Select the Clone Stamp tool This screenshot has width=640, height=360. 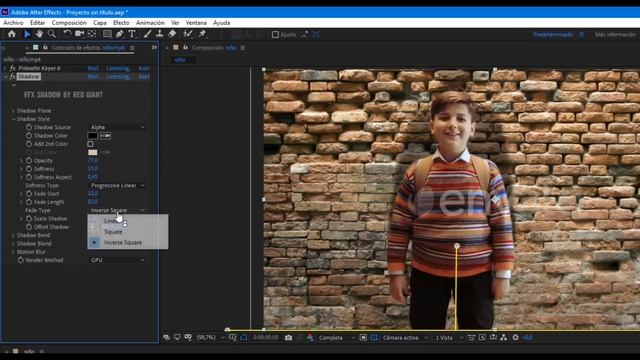(x=160, y=34)
